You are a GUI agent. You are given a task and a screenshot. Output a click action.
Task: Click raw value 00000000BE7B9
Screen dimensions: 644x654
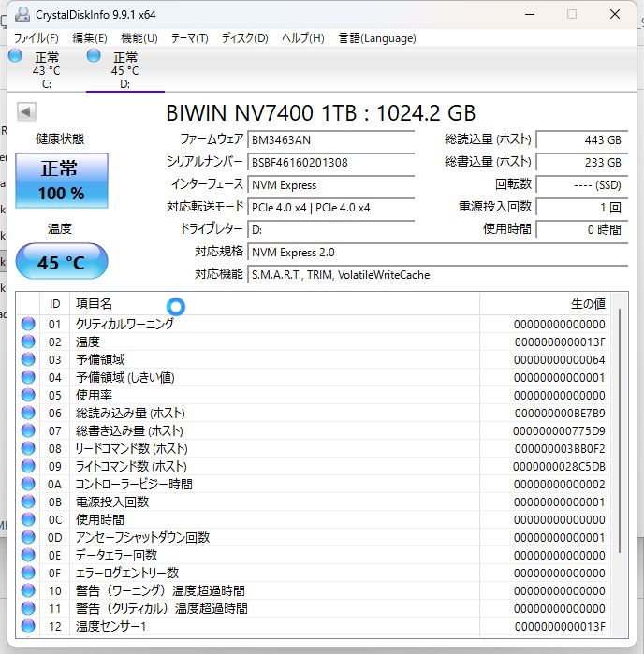pyautogui.click(x=559, y=414)
